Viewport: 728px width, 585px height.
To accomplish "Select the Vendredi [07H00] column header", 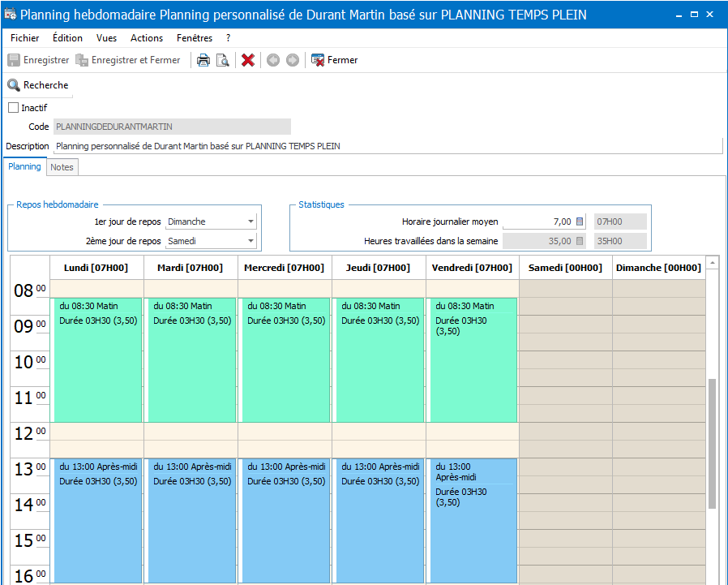I will tap(472, 268).
